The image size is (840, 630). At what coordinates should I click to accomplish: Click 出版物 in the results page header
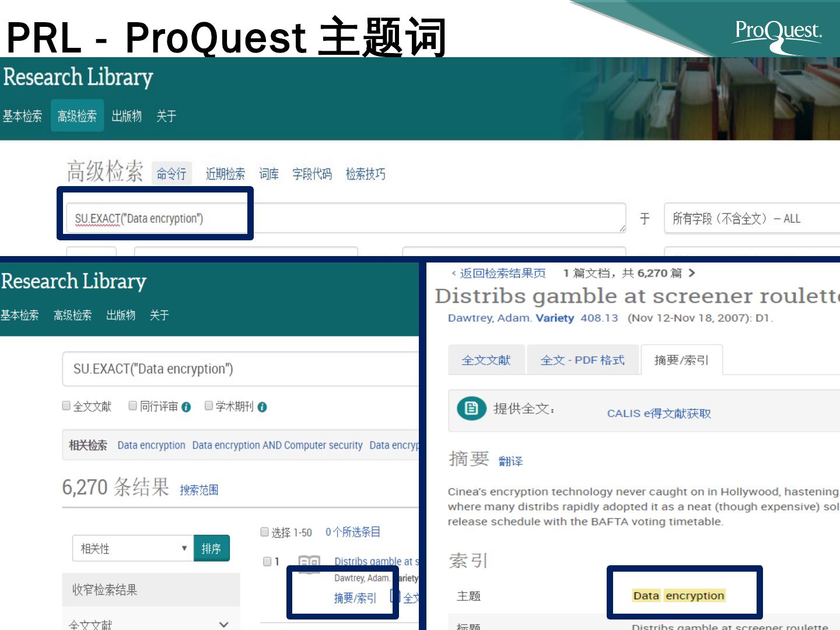click(121, 315)
